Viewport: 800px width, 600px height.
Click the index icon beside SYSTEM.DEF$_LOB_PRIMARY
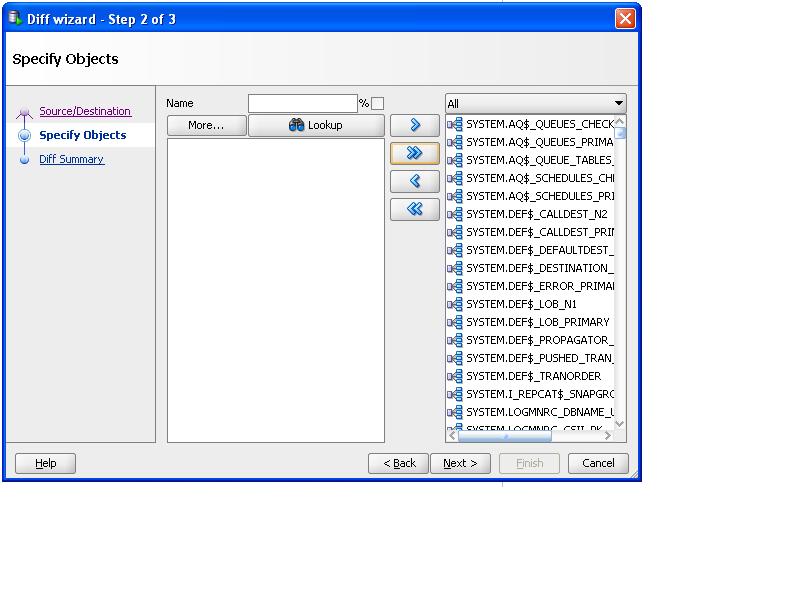pos(455,322)
